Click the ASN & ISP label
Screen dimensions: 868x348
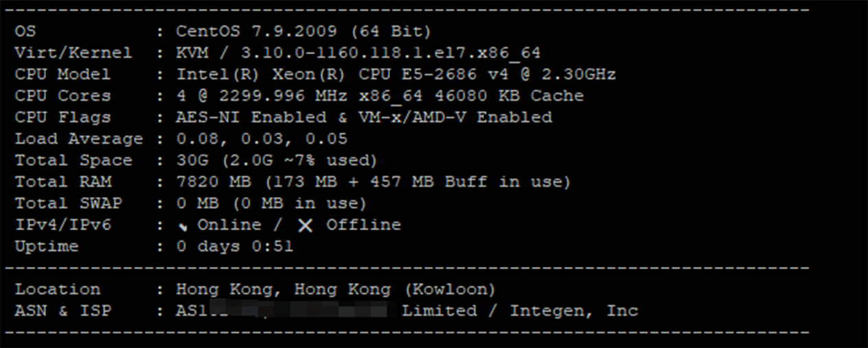coord(62,311)
